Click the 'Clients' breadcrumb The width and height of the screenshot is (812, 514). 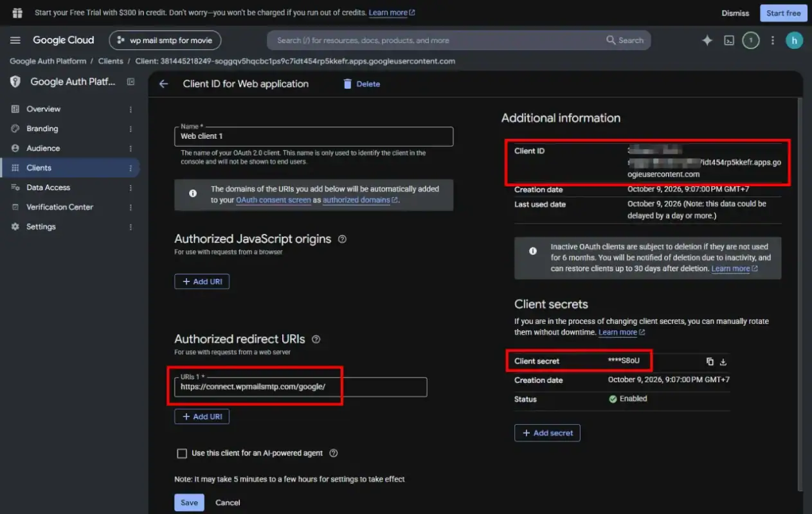coord(111,61)
